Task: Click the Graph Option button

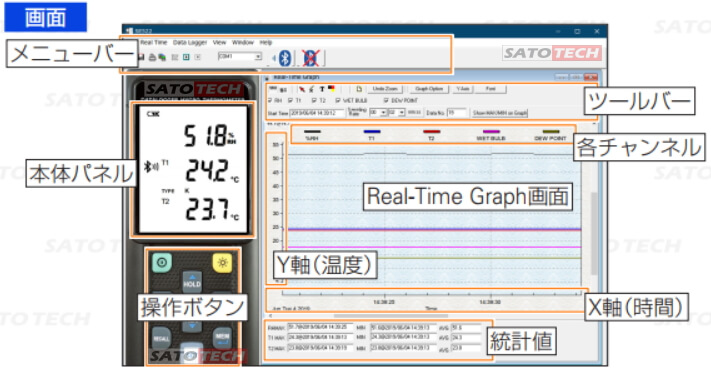Action: pyautogui.click(x=429, y=89)
